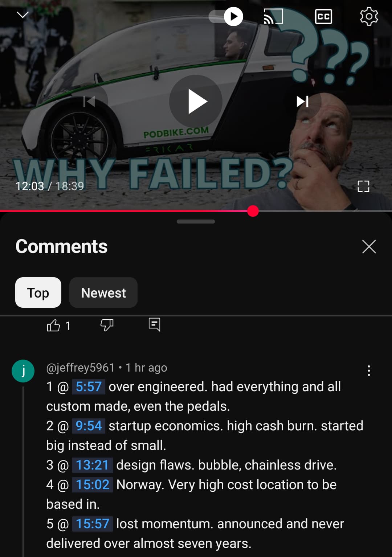The image size is (392, 557).
Task: Toggle closed captions (CC)
Action: [323, 17]
